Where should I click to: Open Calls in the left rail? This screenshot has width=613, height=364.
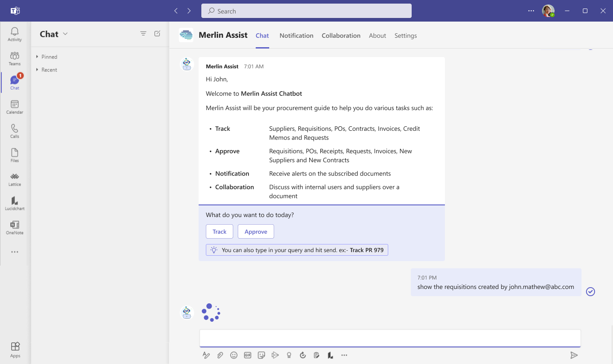click(x=15, y=131)
